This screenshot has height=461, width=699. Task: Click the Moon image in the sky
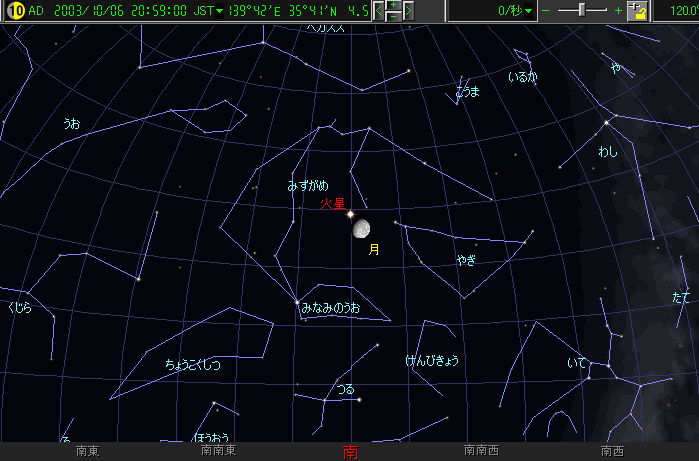361,229
